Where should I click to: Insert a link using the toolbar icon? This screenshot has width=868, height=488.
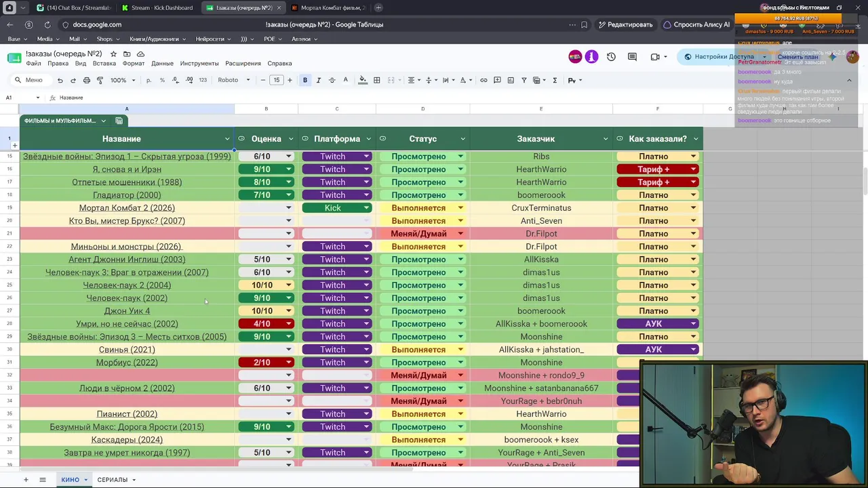[484, 80]
